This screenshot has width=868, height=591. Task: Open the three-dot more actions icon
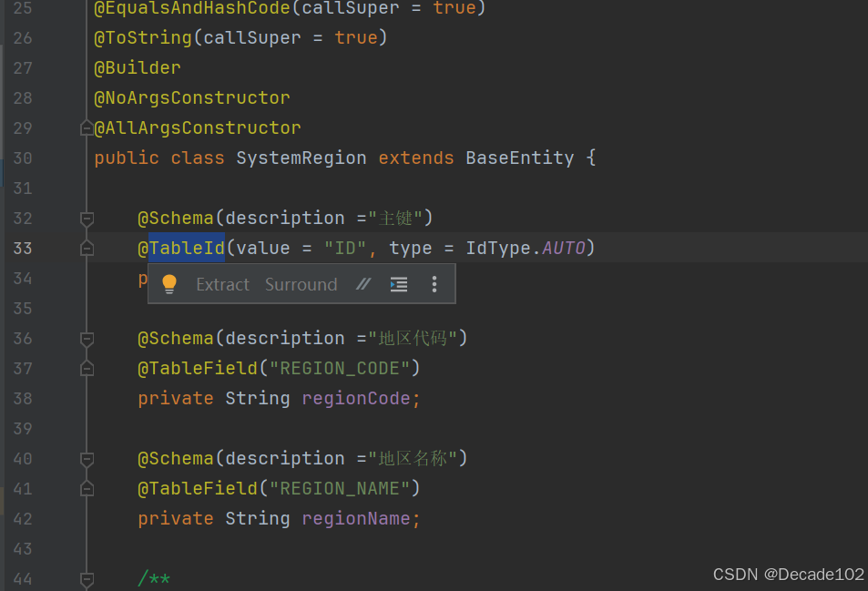coord(433,284)
